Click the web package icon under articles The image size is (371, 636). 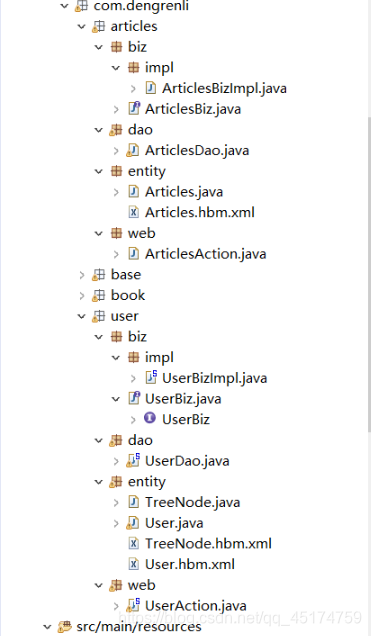coord(116,233)
